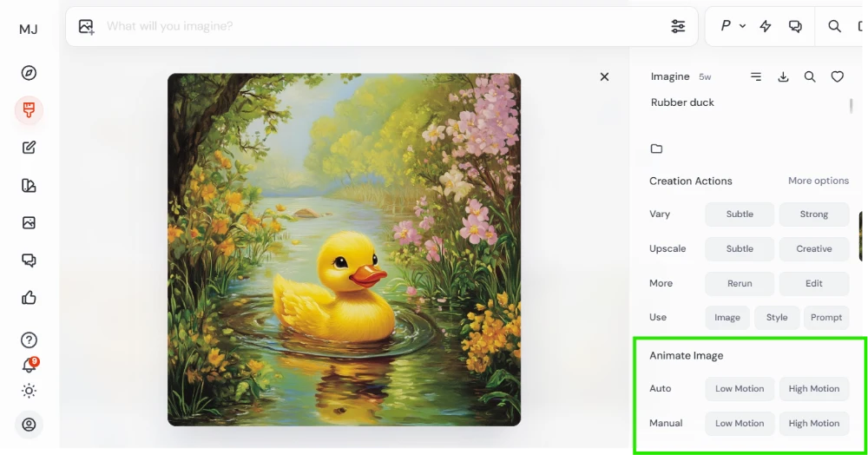Use as Style button
This screenshot has height=455, width=868.
tap(777, 318)
